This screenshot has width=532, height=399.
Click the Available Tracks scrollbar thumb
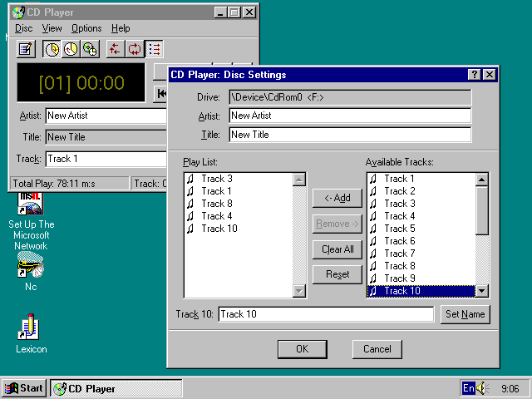(481, 209)
